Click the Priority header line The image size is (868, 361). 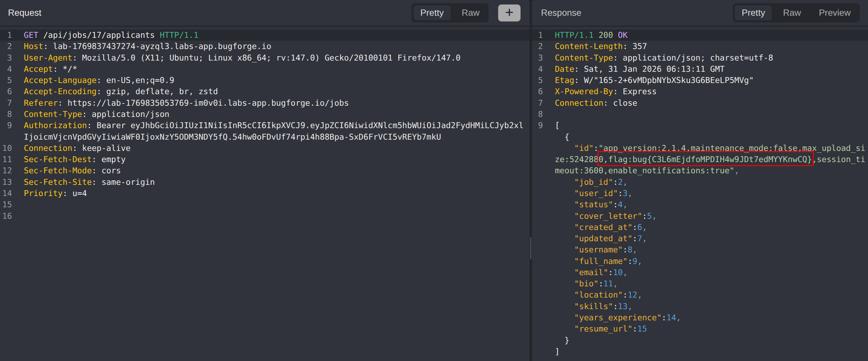click(x=55, y=193)
